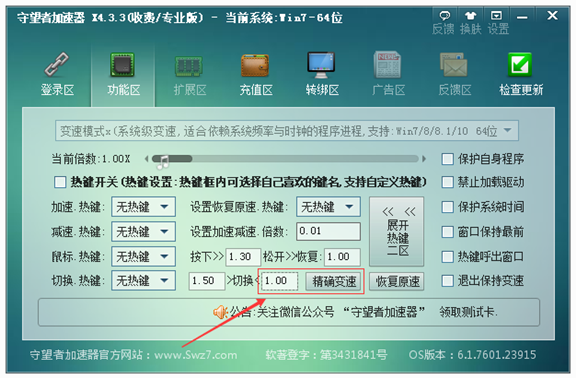Click the 反馈 speech bubble icon
Viewport: 576px width, 378px height.
tap(444, 16)
